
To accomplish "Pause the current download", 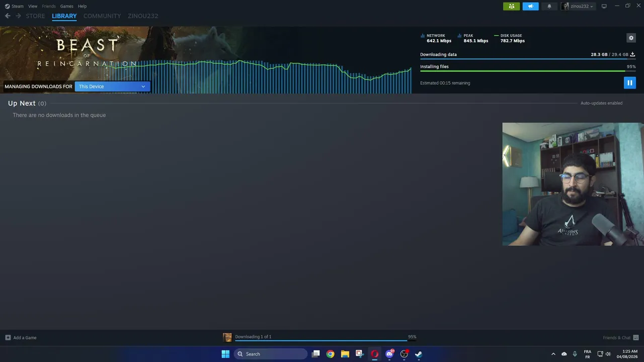I will (x=629, y=82).
